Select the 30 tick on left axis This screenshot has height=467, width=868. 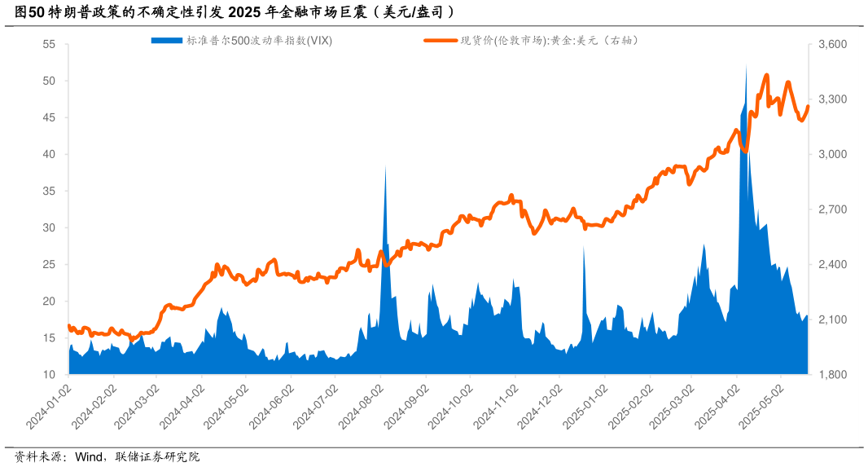[x=48, y=228]
